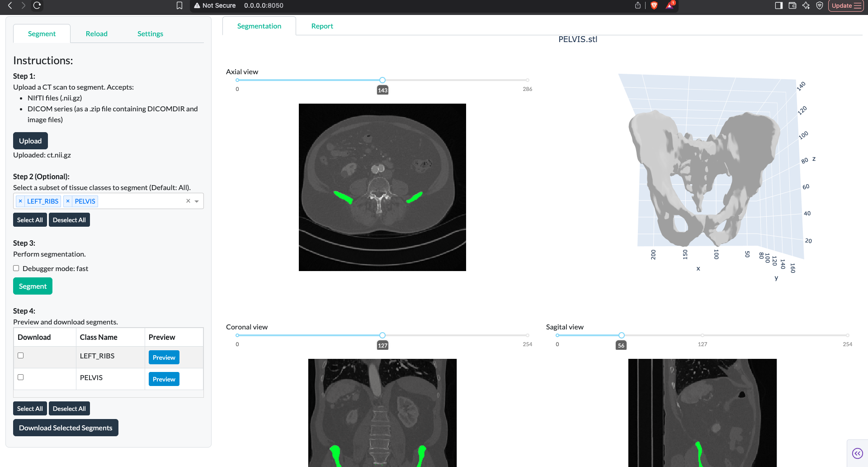Click Download Selected Segments

pyautogui.click(x=66, y=428)
